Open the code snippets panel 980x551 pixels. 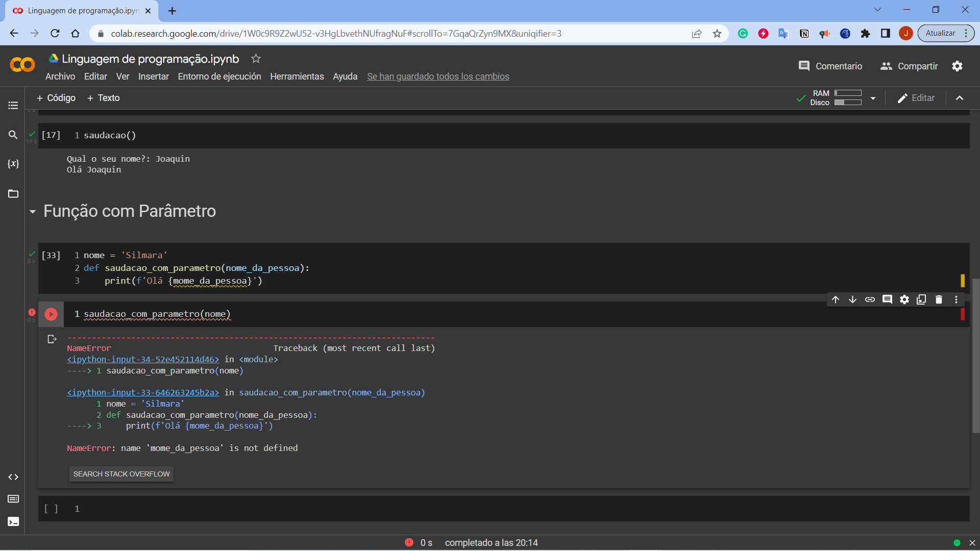pos(13,477)
